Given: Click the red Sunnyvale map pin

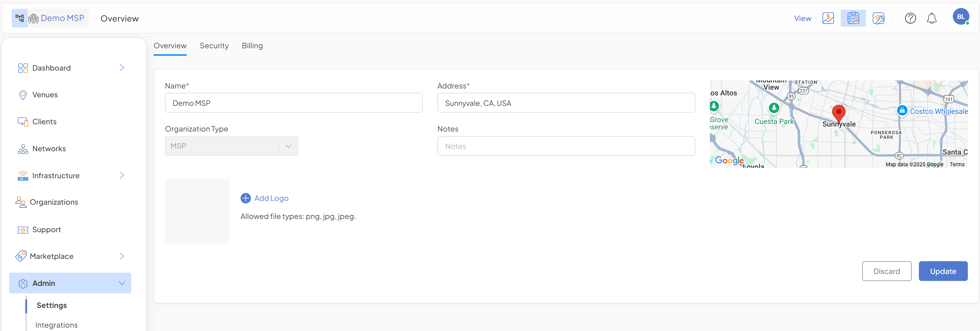Looking at the screenshot, I should point(839,113).
